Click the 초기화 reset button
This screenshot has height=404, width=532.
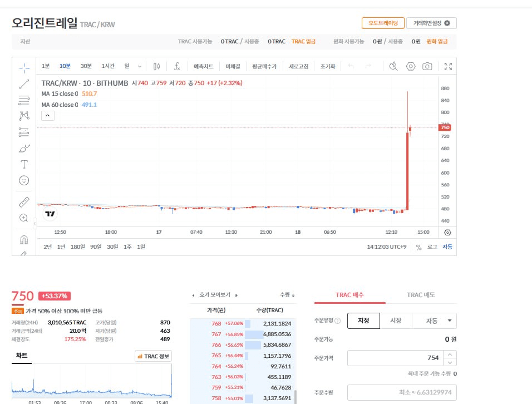(327, 66)
